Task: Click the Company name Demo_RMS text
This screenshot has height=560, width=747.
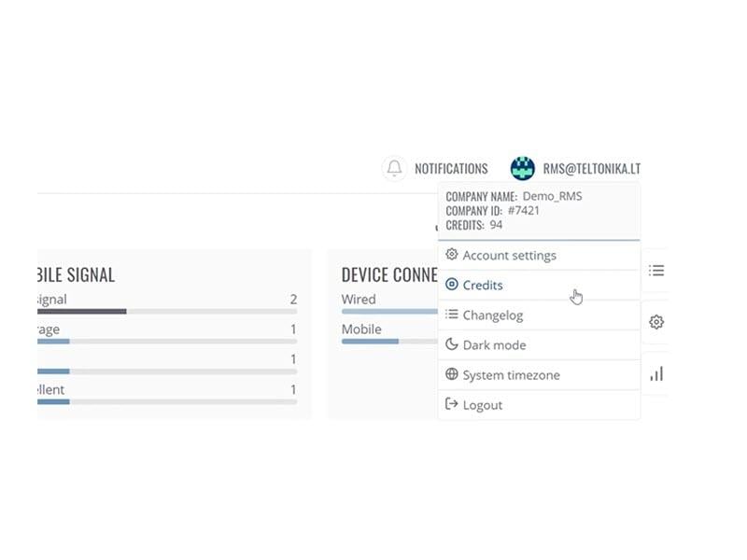Action: click(514, 196)
